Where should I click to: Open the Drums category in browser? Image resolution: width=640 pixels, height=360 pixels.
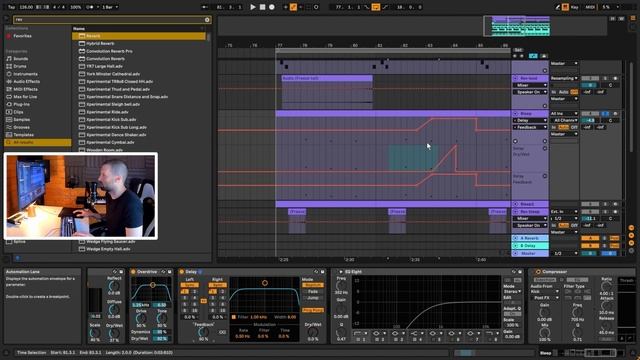pyautogui.click(x=20, y=66)
